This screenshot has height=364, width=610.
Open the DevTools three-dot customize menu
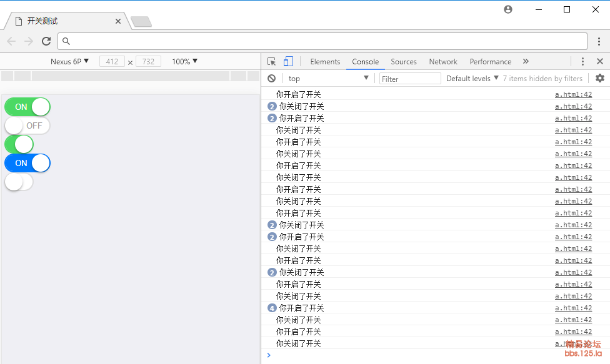click(x=583, y=61)
